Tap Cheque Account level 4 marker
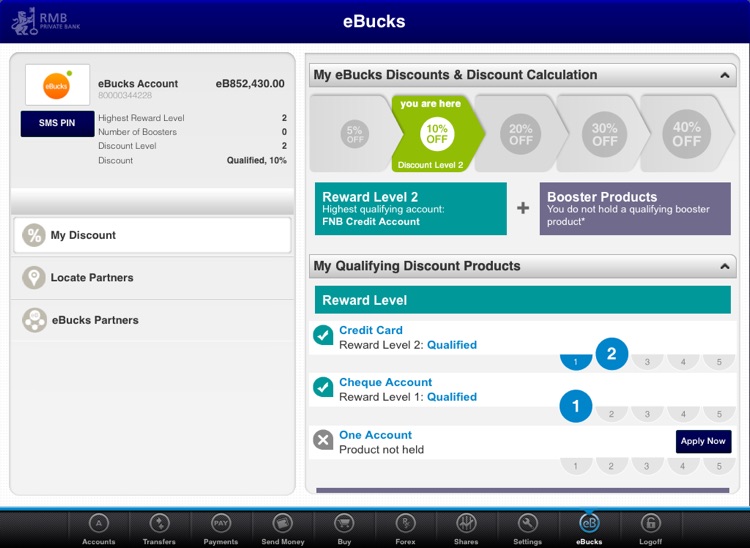750x548 pixels. tap(683, 414)
